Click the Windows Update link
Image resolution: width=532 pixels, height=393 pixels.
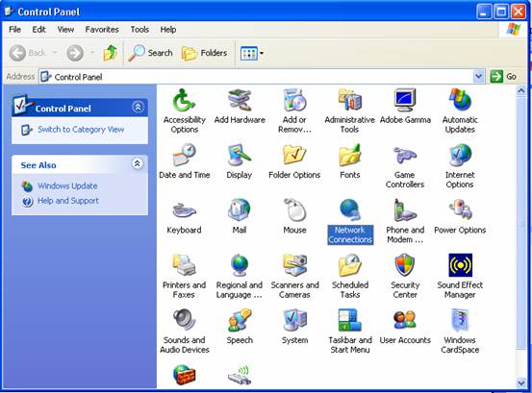pos(67,186)
